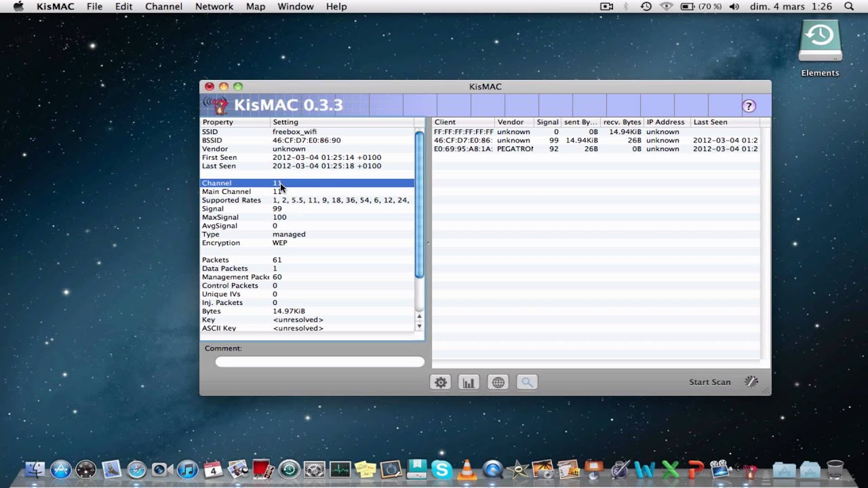Select the ASCII Key unresolved row
The width and height of the screenshot is (868, 488).
pos(307,328)
